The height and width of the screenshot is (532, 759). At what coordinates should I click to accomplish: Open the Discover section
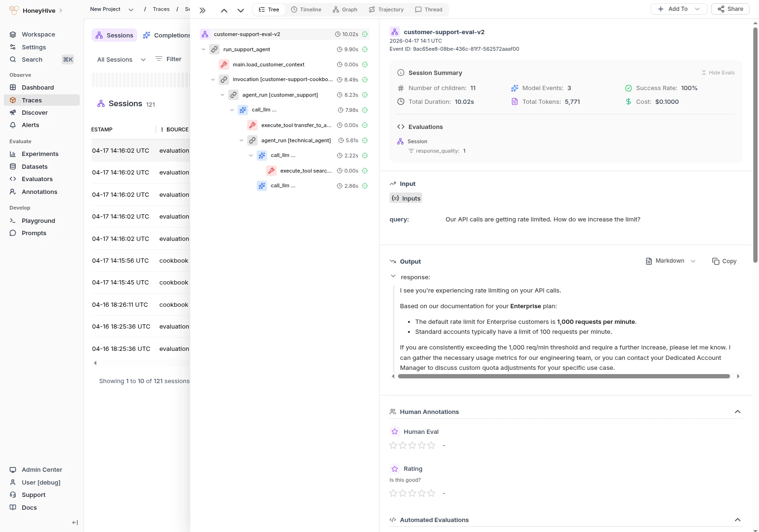pos(35,112)
